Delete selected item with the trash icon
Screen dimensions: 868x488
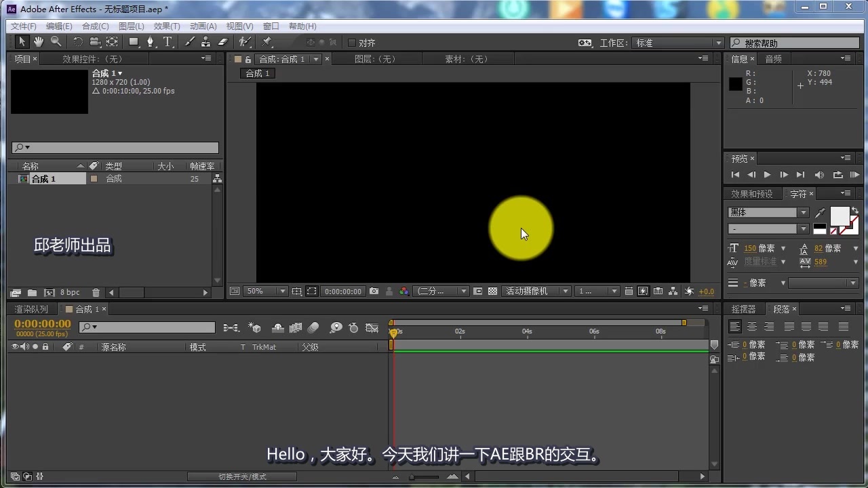96,293
